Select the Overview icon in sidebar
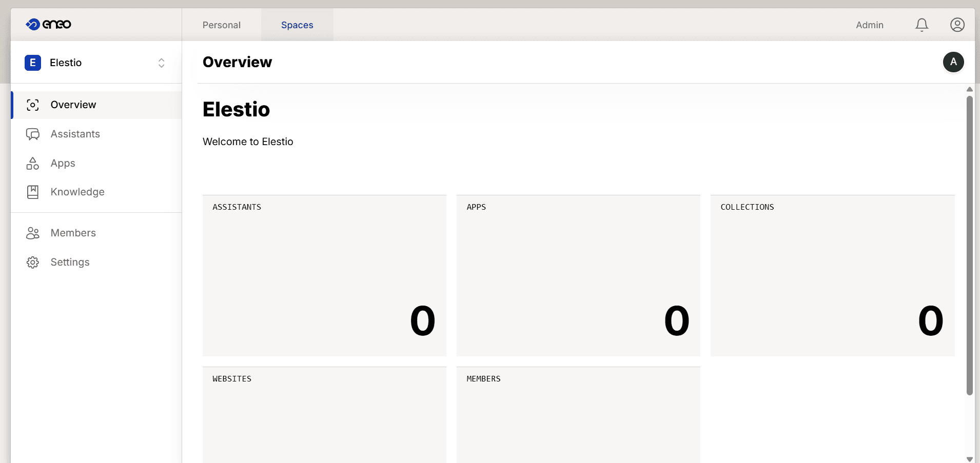The image size is (980, 463). click(x=32, y=105)
